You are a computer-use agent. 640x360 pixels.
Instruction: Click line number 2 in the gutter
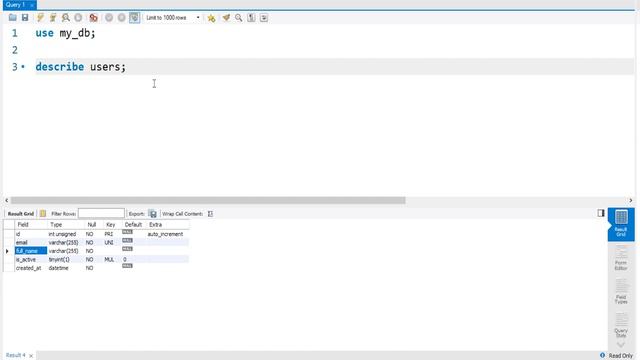15,50
